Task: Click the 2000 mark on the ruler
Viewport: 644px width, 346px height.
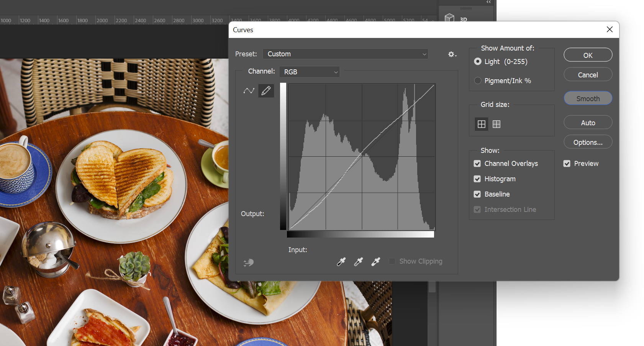Action: (x=102, y=21)
